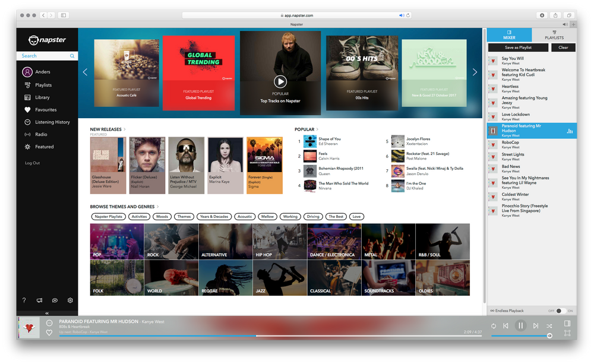This screenshot has height=364, width=594.
Task: Select the Napster Playlists filter
Action: [108, 217]
